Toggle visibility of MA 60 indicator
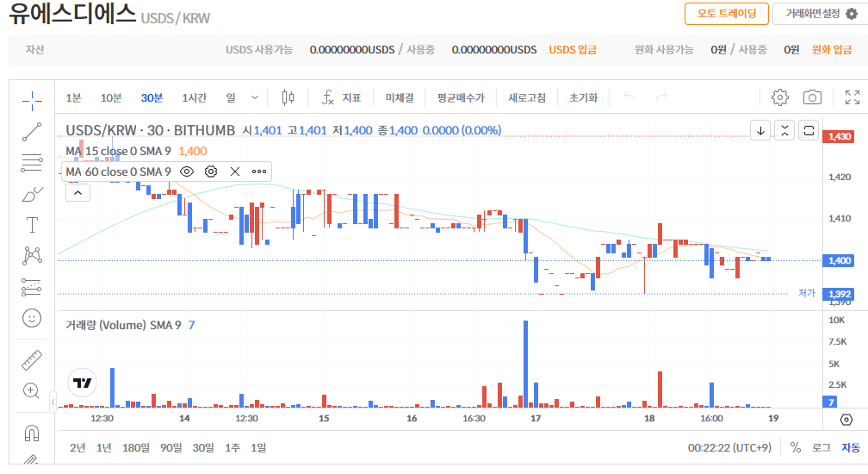The width and height of the screenshot is (868, 474). coord(187,172)
